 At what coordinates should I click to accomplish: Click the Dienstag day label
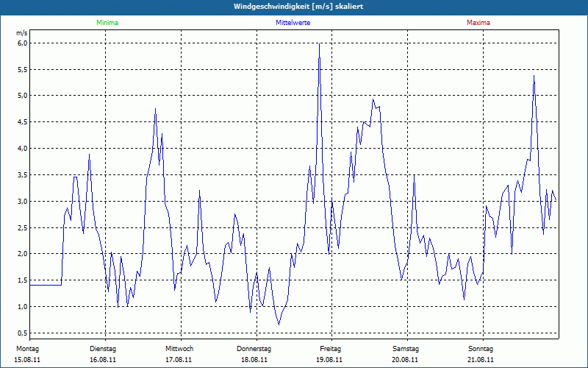tap(103, 349)
